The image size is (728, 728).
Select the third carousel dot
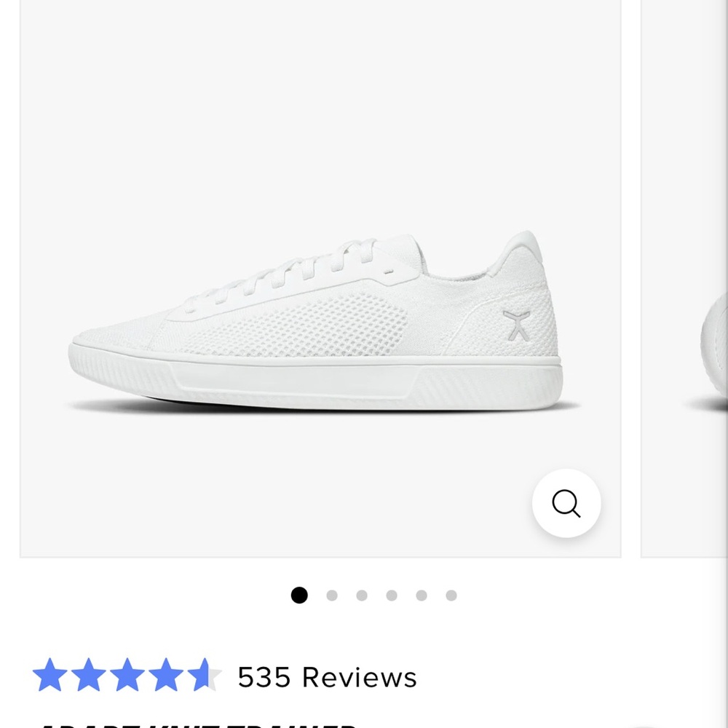363,596
